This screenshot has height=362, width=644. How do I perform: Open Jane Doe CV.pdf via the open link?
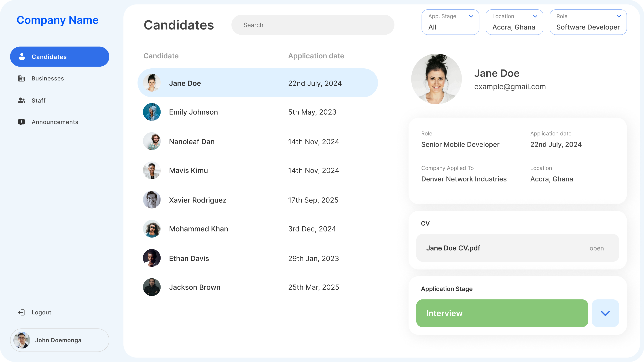[x=597, y=248]
